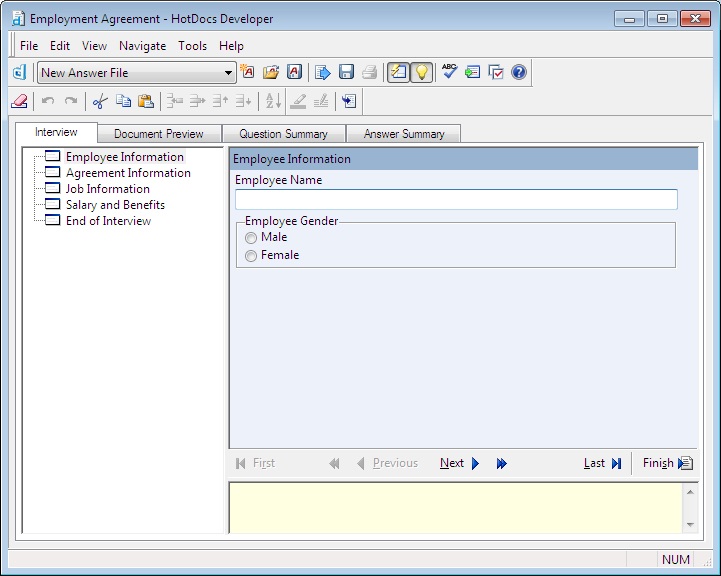Open the Tools menu
The width and height of the screenshot is (721, 576).
[x=193, y=46]
